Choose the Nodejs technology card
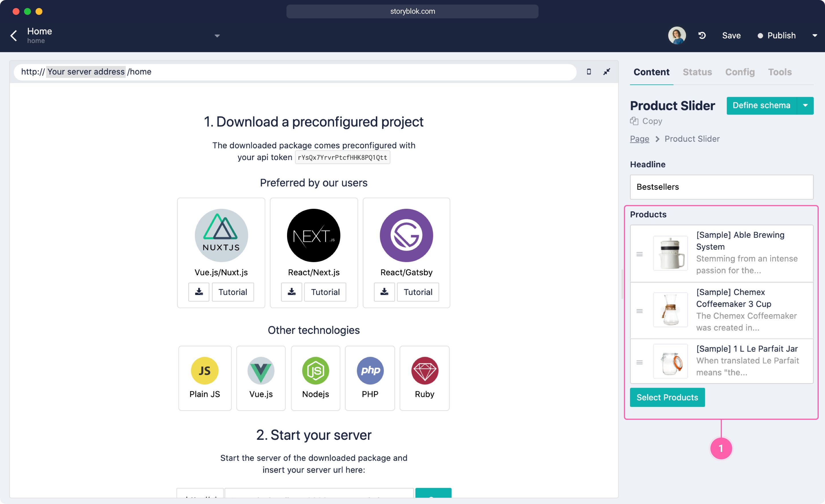Viewport: 825px width, 504px height. click(315, 378)
